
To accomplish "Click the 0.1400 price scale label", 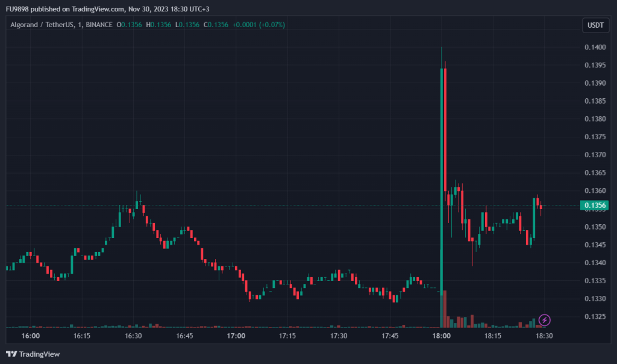I will tap(594, 47).
